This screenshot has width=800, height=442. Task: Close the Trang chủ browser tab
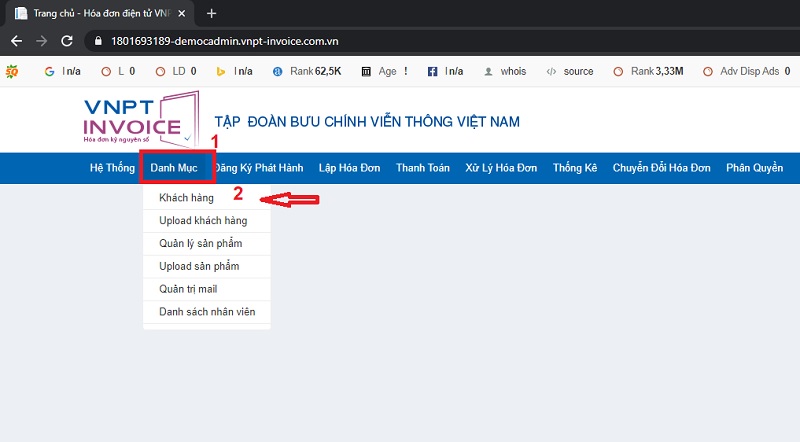[182, 14]
